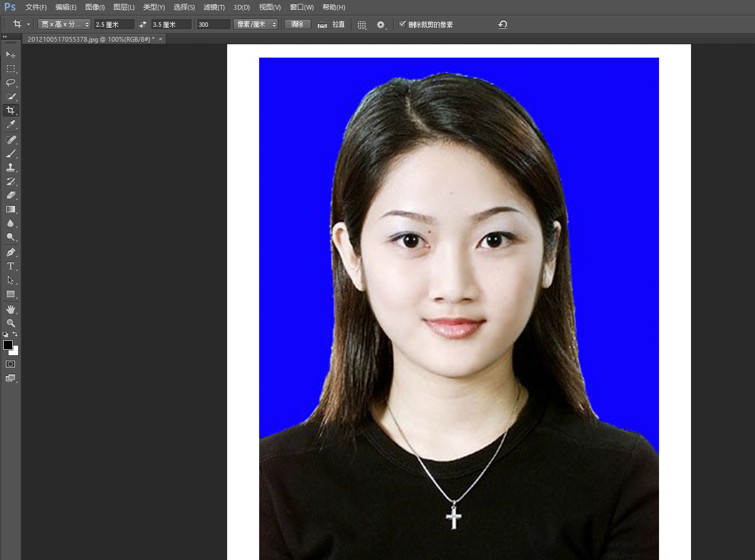Click the background color swatch (white)

(x=15, y=352)
